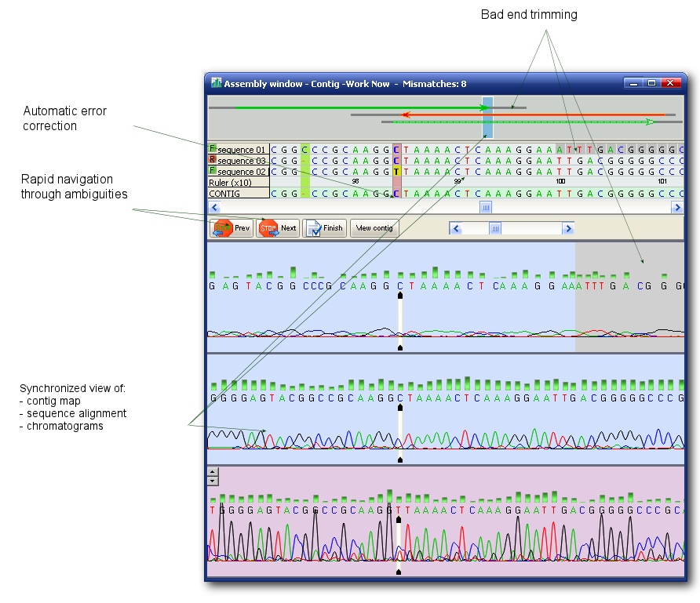The width and height of the screenshot is (700, 603).
Task: Click the F direction icon of sequence 01
Action: pyautogui.click(x=213, y=148)
